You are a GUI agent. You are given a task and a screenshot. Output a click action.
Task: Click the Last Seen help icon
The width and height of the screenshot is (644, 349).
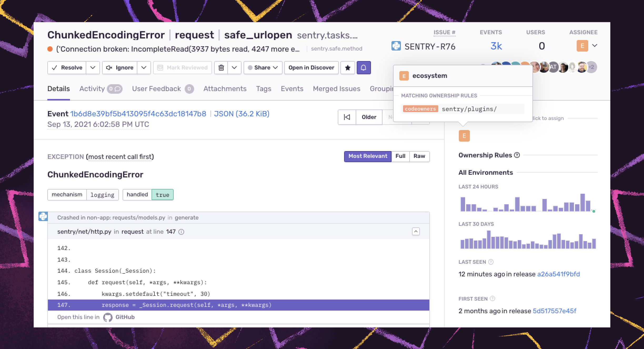[491, 262]
